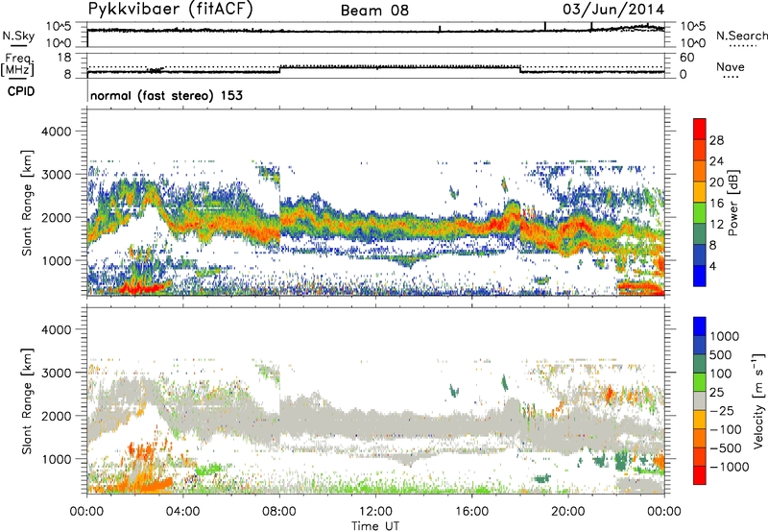Select the '04:00' time tick label
The image size is (768, 532).
click(x=182, y=512)
